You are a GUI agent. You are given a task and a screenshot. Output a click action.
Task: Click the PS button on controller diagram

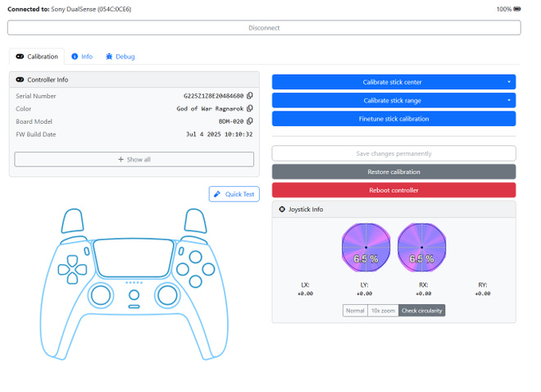[134, 294]
